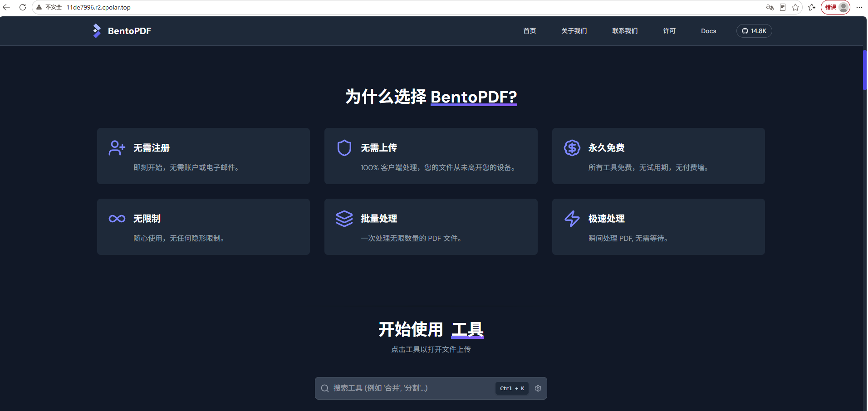The height and width of the screenshot is (411, 868).
Task: Reload the page with the refresh icon
Action: coord(23,7)
